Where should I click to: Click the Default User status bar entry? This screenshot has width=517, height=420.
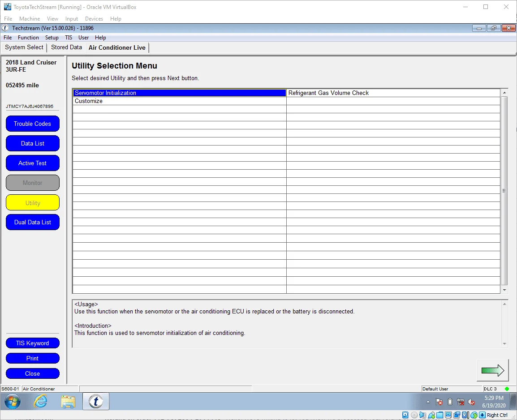click(x=435, y=389)
